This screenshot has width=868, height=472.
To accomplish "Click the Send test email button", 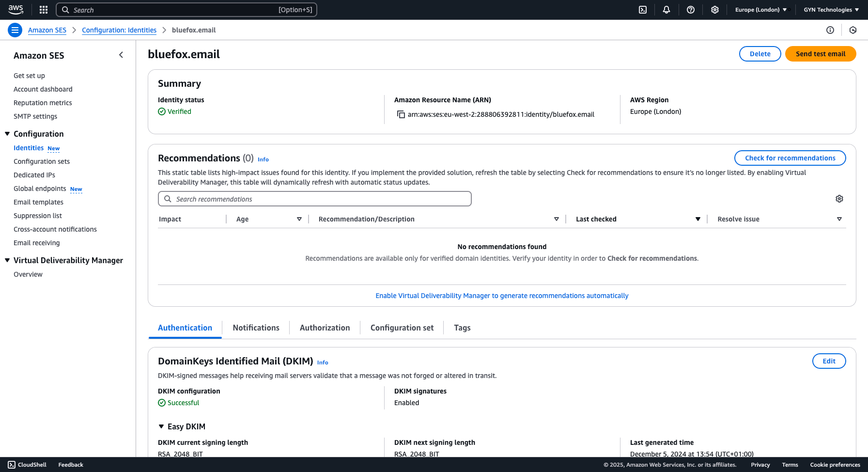I will [x=820, y=54].
